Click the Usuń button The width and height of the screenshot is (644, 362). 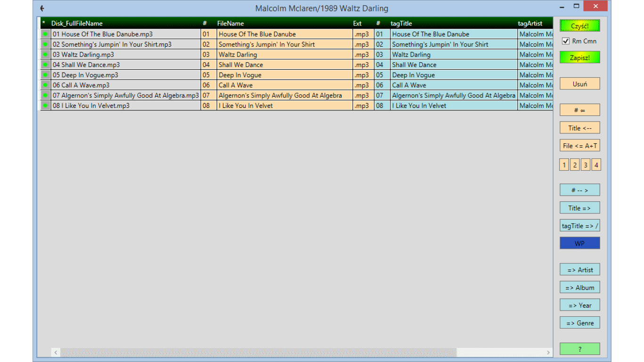click(x=580, y=84)
